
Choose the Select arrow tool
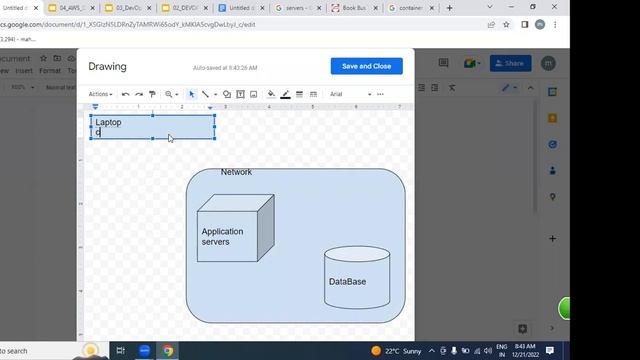click(191, 94)
